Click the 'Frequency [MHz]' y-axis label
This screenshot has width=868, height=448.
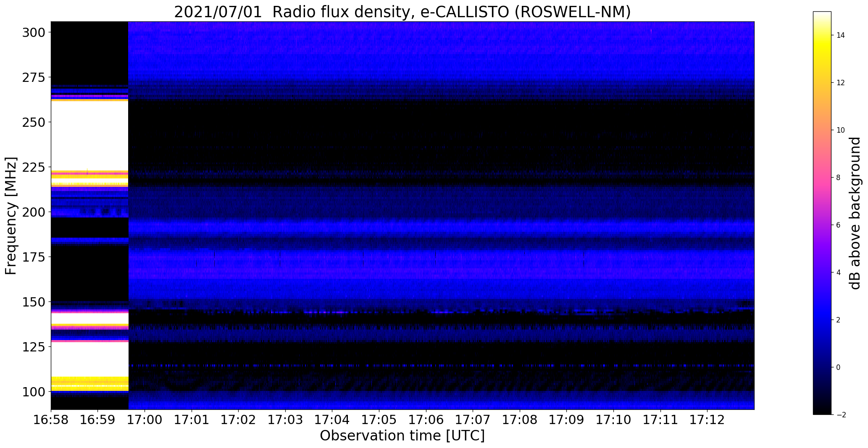click(11, 216)
